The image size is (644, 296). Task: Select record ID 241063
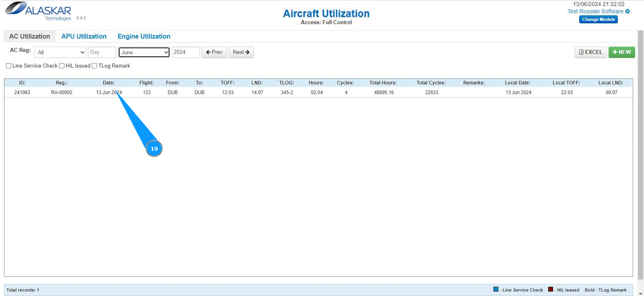22,92
